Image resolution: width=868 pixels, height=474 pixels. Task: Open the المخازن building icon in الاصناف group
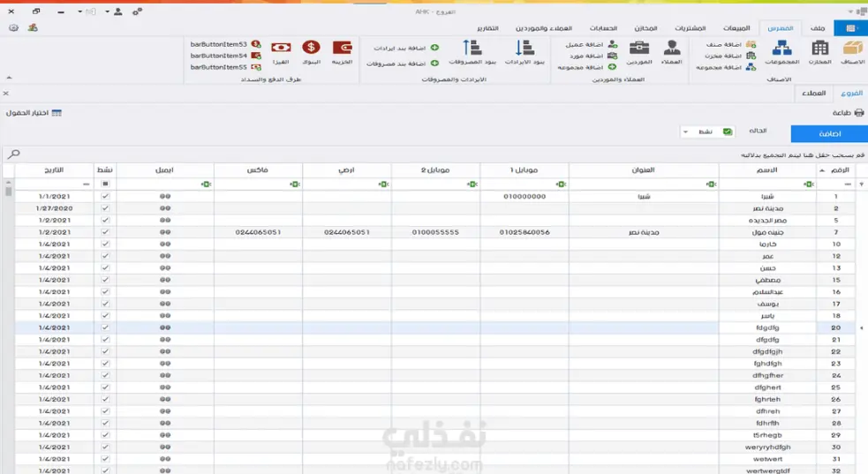click(x=819, y=49)
